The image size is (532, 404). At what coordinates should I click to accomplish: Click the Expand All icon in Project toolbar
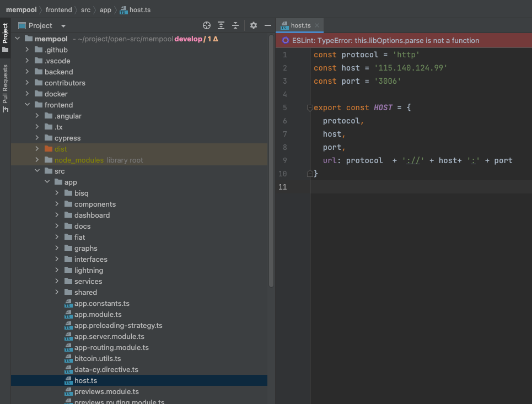[221, 25]
